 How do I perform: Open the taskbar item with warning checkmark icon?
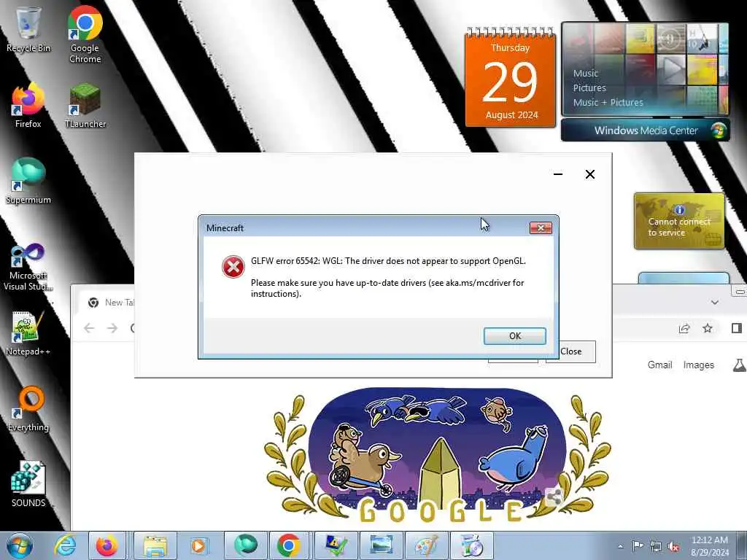[x=336, y=545]
